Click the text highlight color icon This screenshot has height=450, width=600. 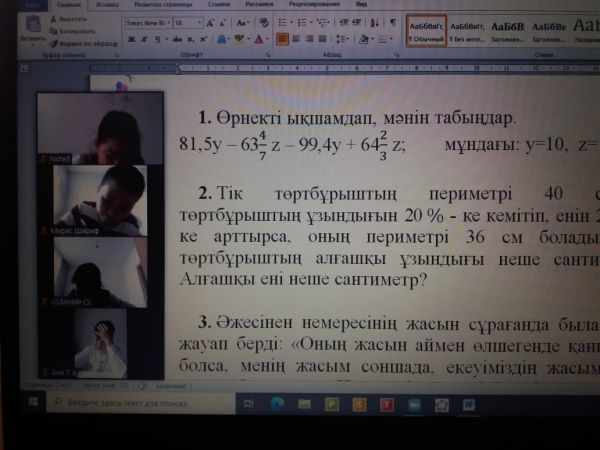239,39
